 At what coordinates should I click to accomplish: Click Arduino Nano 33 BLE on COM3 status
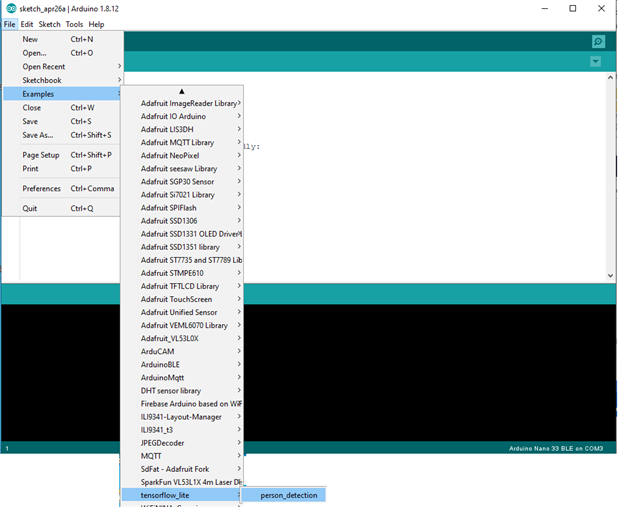point(556,448)
